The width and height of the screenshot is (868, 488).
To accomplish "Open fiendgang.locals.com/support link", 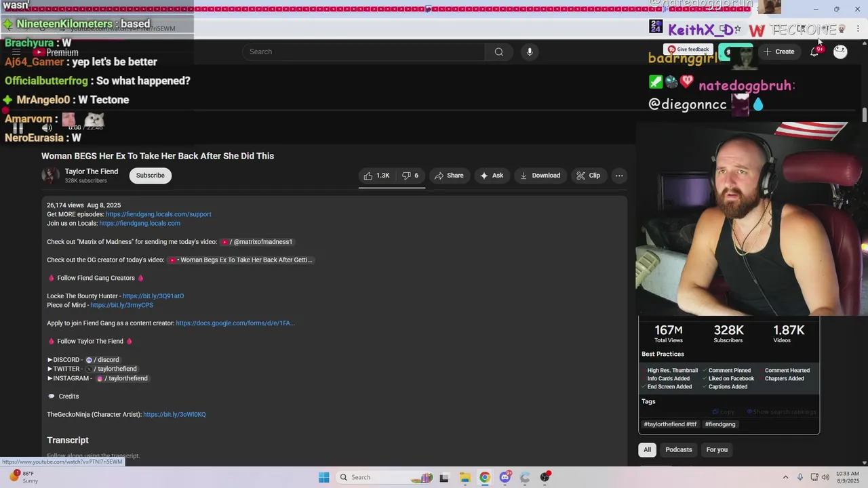I will [x=159, y=214].
